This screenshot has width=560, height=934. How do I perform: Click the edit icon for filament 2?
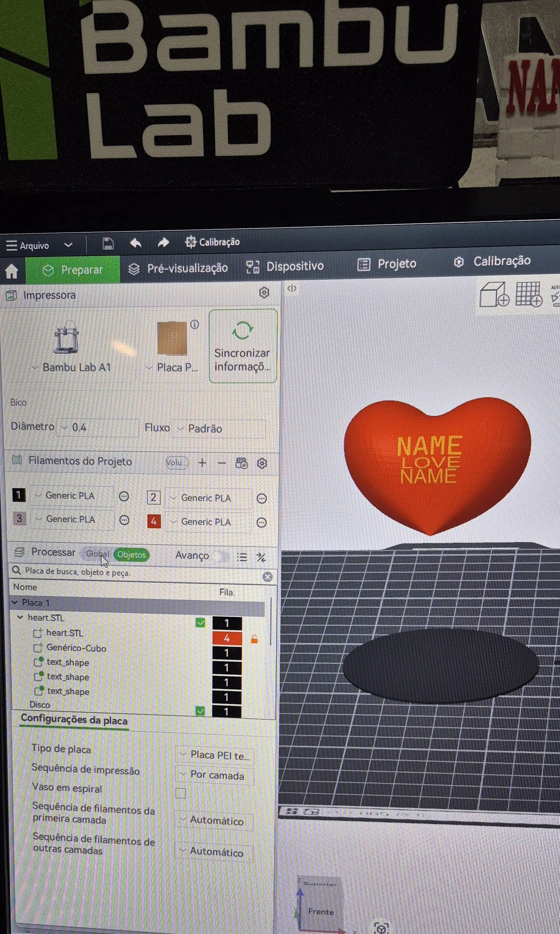tap(262, 499)
